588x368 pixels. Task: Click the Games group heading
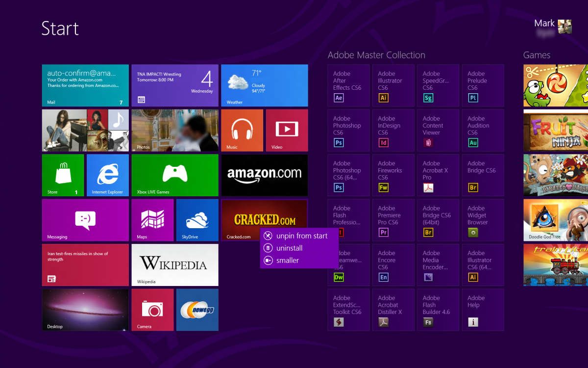pos(537,55)
